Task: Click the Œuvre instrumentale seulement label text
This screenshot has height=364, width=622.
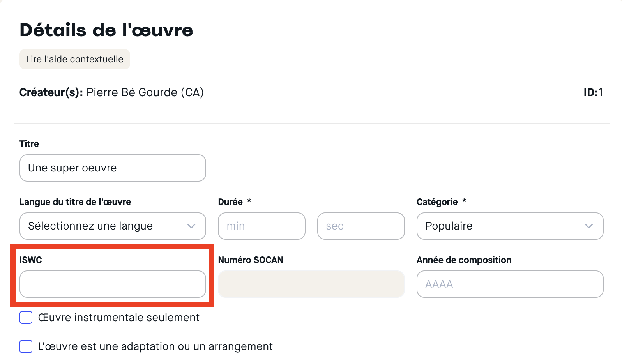Action: 118,318
